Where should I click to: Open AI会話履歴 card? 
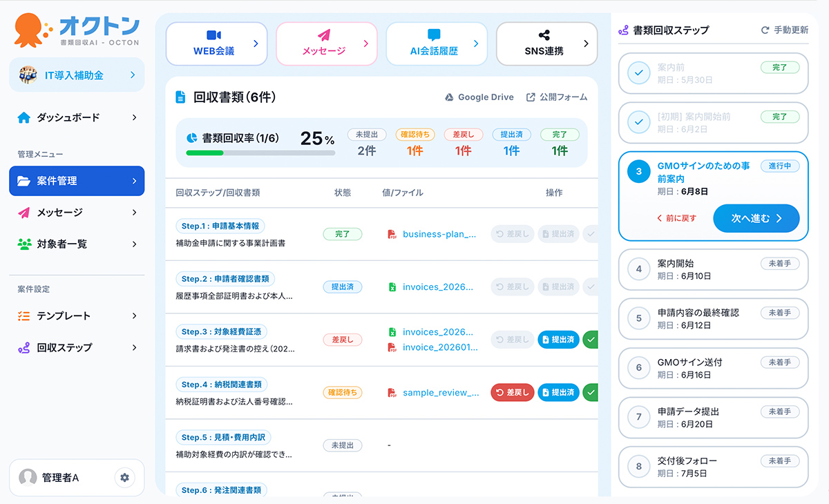[x=437, y=43]
